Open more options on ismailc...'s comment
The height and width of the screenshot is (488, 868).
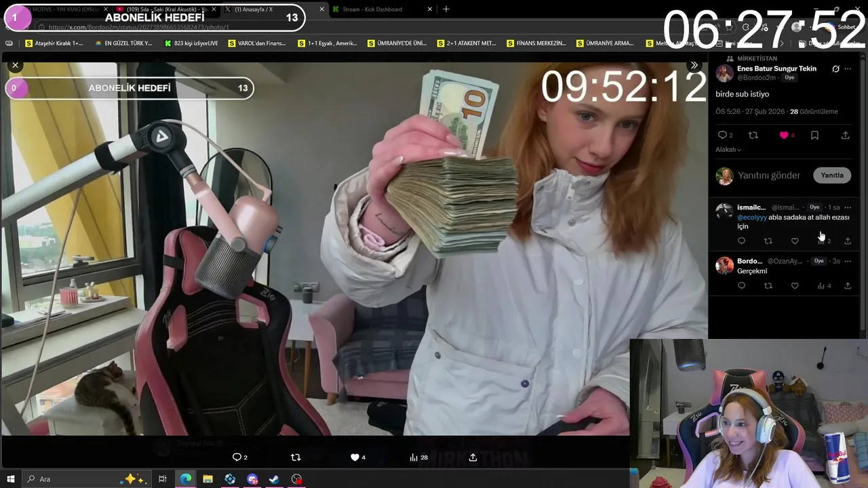pyautogui.click(x=848, y=207)
